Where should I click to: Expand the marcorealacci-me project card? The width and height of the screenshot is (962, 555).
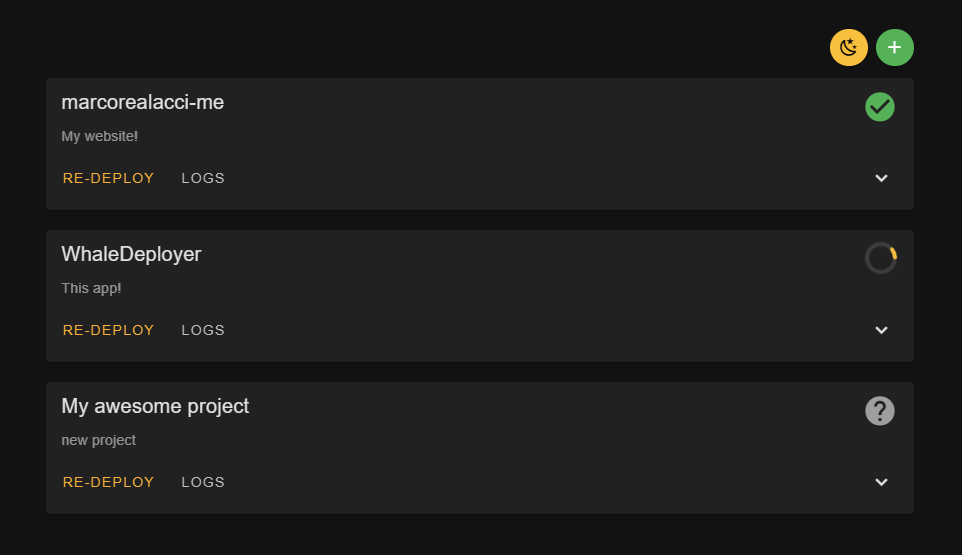pyautogui.click(x=881, y=178)
